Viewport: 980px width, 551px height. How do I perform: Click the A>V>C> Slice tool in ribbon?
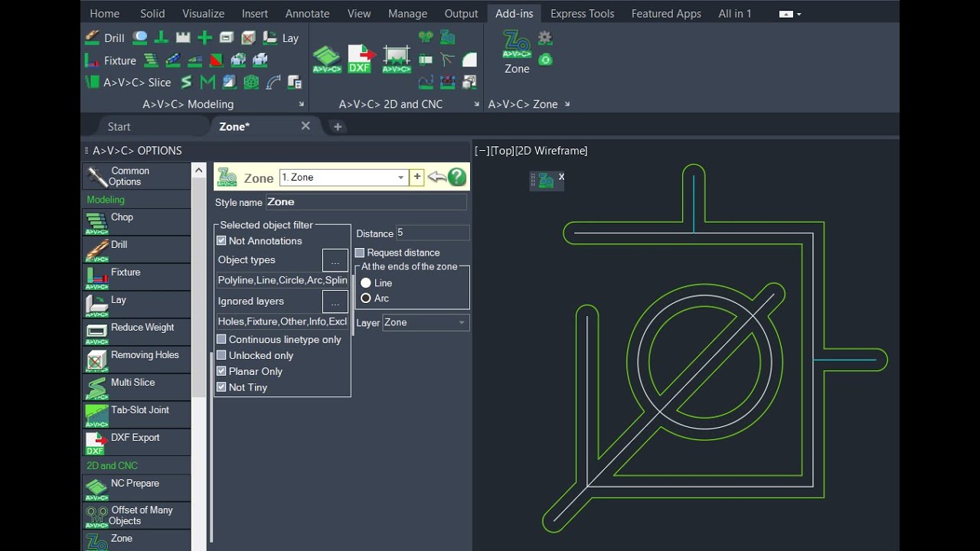click(x=128, y=82)
